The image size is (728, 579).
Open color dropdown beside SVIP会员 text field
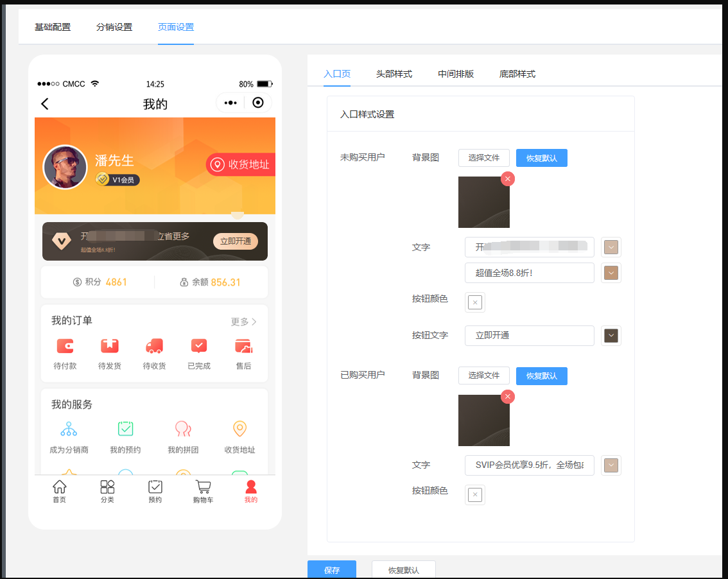[x=611, y=465]
